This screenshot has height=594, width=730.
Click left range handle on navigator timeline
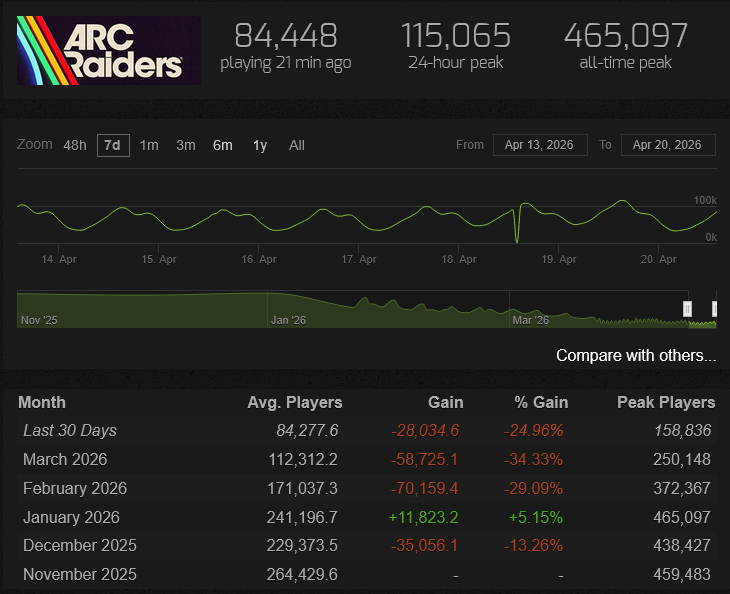coord(687,309)
